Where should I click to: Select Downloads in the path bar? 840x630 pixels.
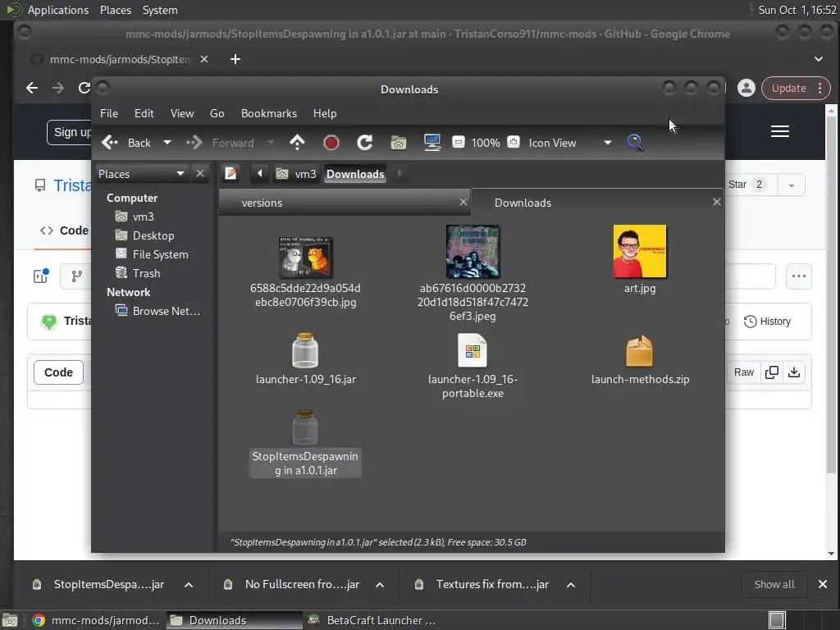point(355,174)
